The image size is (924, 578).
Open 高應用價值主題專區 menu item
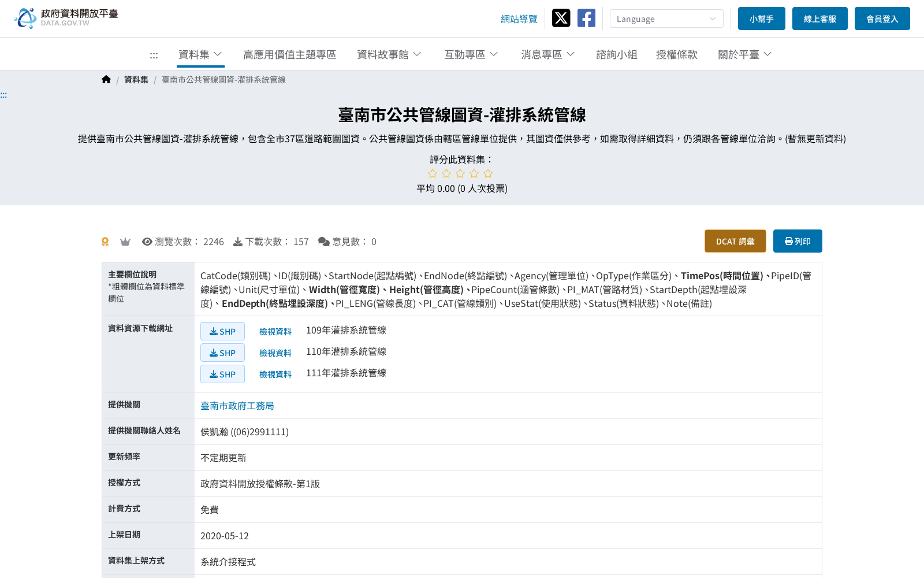(x=290, y=54)
